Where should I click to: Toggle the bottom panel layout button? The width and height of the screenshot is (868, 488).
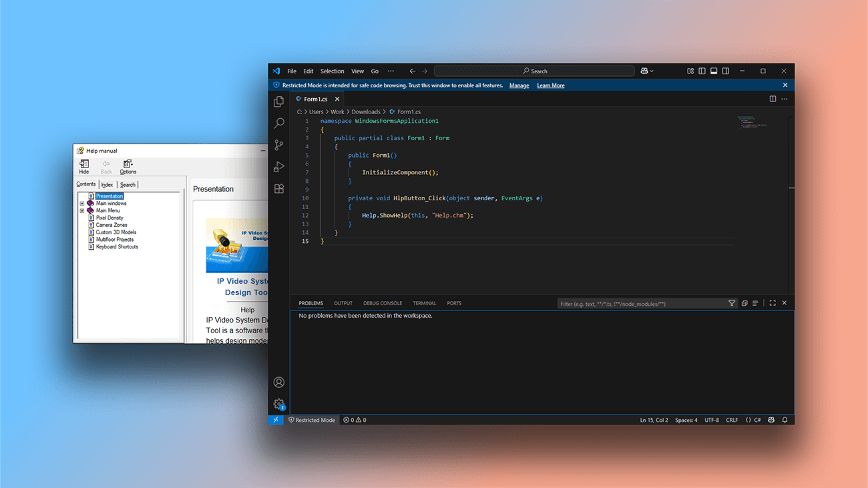[x=714, y=71]
